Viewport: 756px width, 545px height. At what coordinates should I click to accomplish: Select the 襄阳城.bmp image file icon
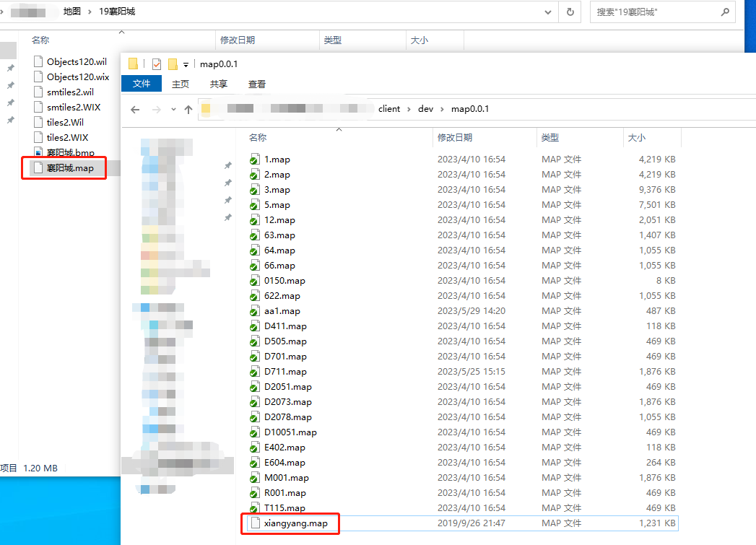click(x=39, y=153)
